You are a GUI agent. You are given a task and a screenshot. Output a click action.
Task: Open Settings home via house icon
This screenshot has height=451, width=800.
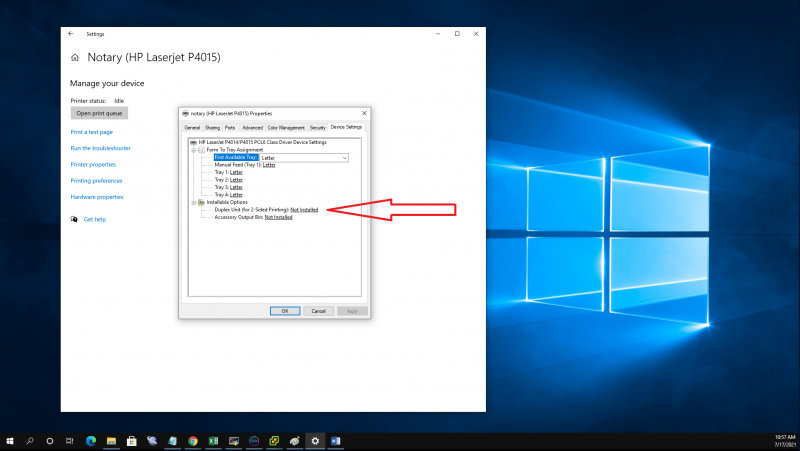point(74,57)
